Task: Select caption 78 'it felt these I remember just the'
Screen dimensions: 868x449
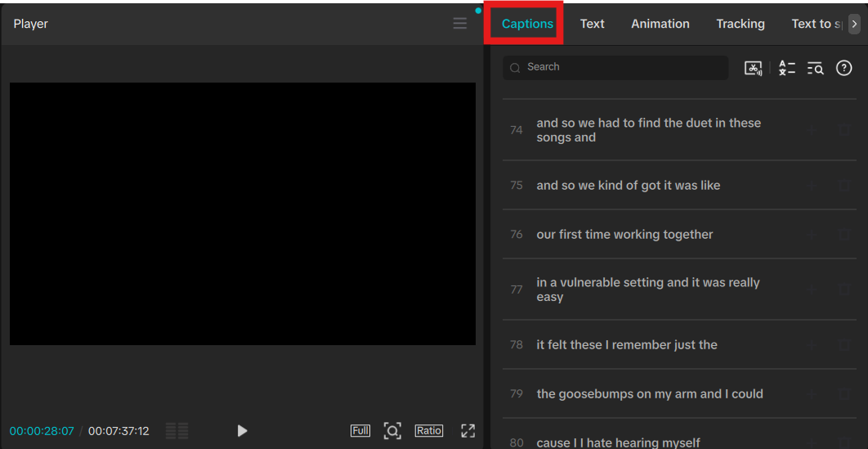Action: pos(679,345)
